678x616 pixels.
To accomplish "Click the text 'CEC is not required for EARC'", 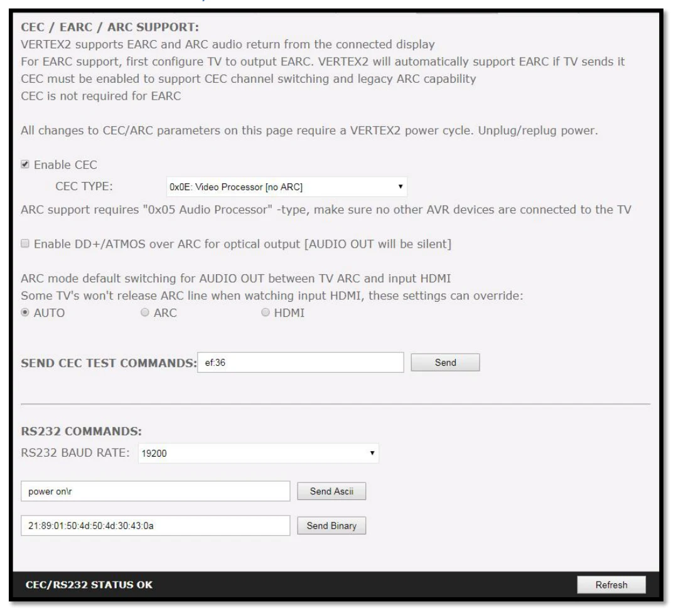I will [x=100, y=96].
